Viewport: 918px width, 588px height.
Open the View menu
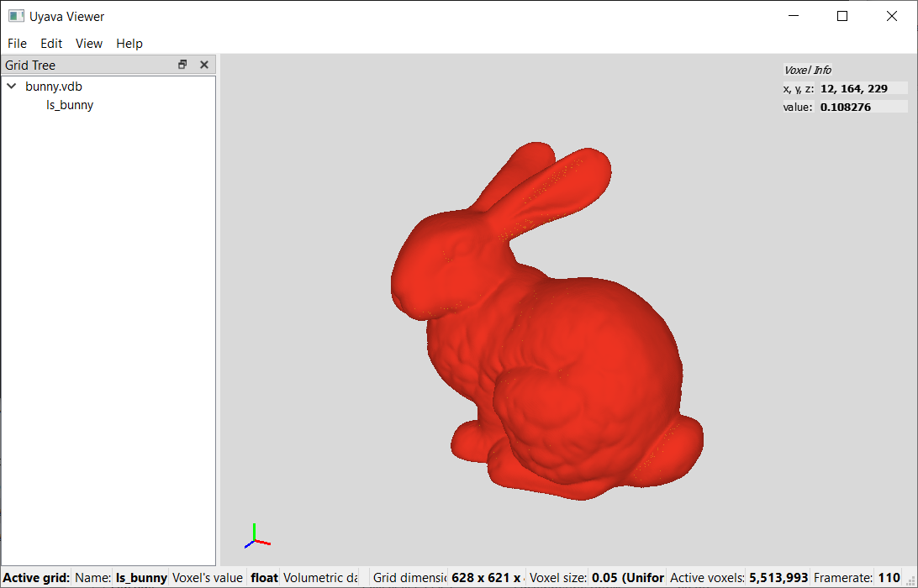coord(89,44)
